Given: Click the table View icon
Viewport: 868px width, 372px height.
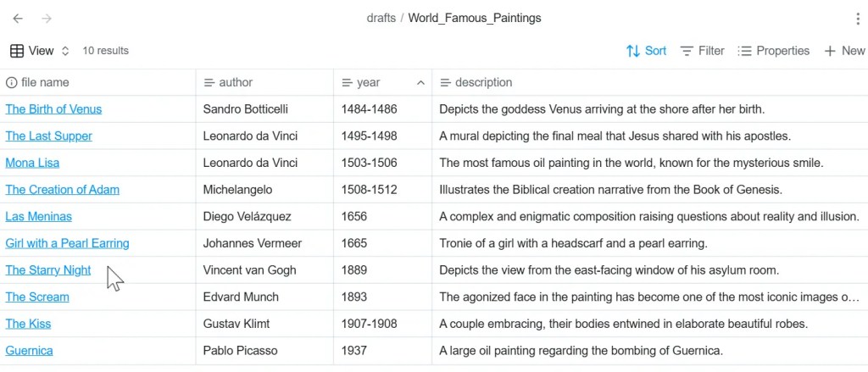Looking at the screenshot, I should click(17, 51).
